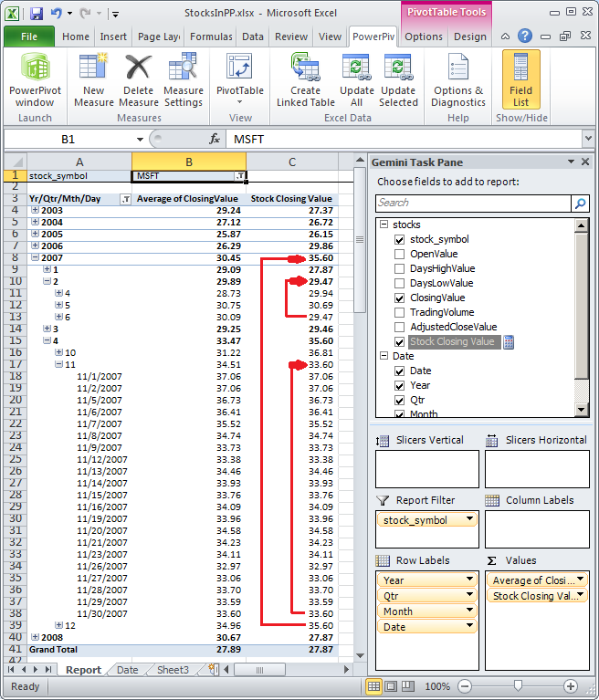Uncheck the ClosingValue field checkbox
The height and width of the screenshot is (700, 599).
399,298
